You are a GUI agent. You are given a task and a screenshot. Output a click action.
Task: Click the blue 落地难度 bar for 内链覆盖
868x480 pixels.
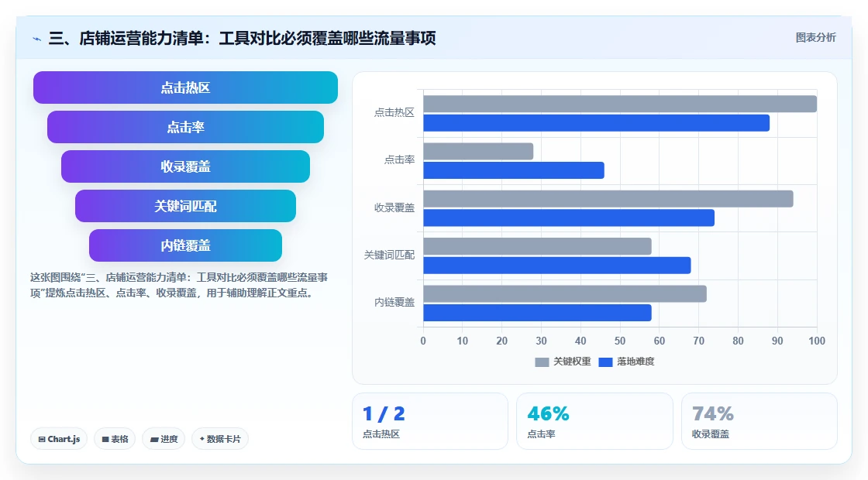click(538, 313)
